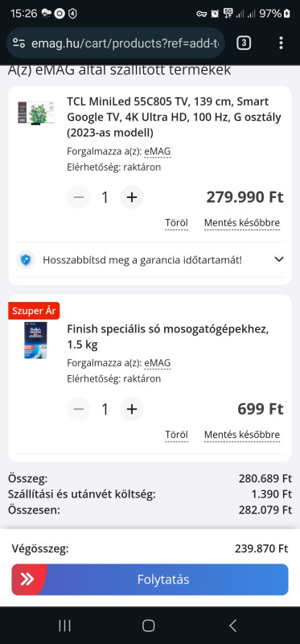Remove the Finish salt via Töröl
Image resolution: width=300 pixels, height=644 pixels.
176,435
